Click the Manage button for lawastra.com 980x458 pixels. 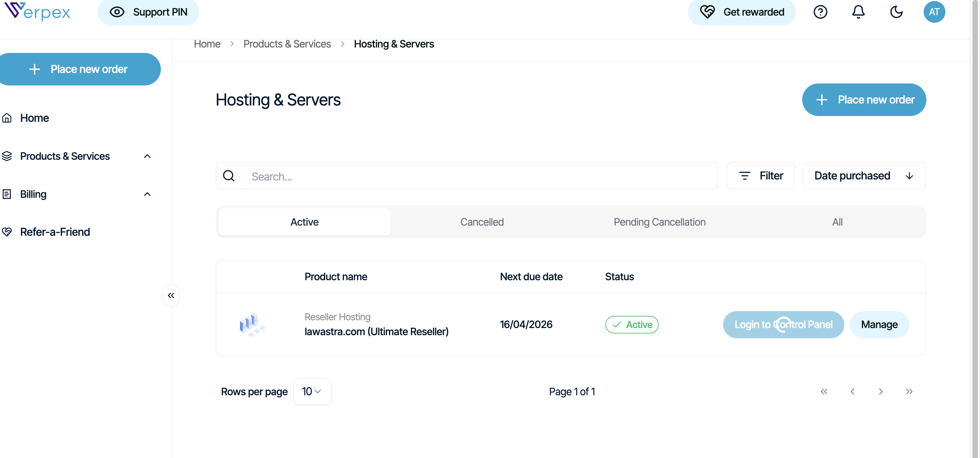pyautogui.click(x=879, y=324)
